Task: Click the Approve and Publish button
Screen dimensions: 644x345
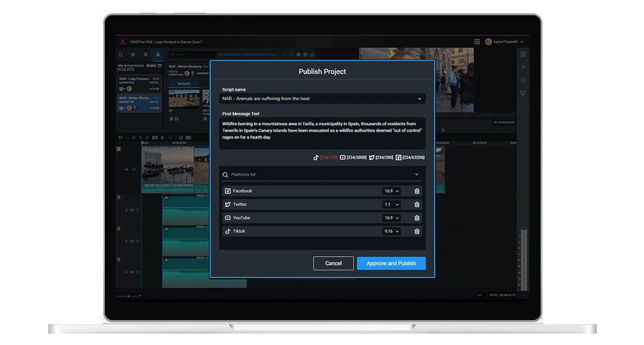Action: point(391,263)
